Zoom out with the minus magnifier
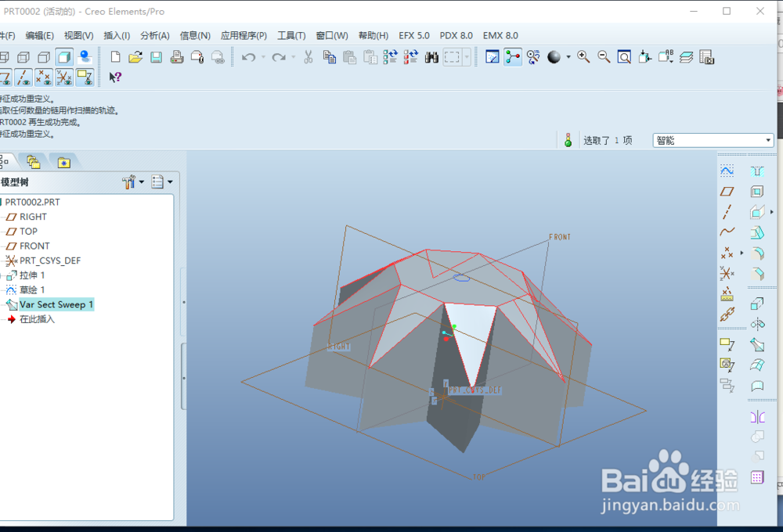Viewport: 783px width, 532px height. pos(604,57)
